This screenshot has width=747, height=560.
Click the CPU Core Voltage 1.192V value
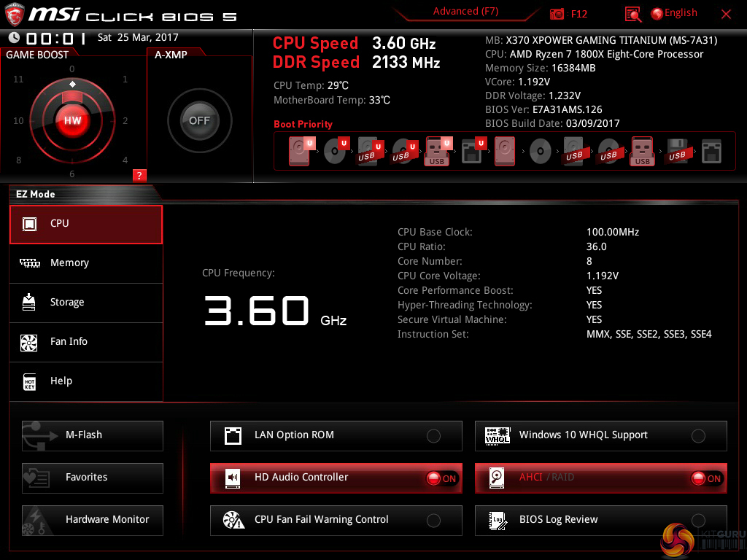pos(602,276)
